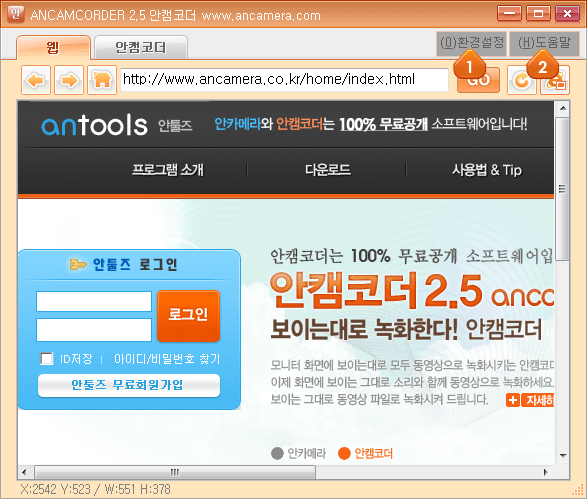Click the 보이는대로 녹화한다! 안캠코더 slogan

coord(406,329)
